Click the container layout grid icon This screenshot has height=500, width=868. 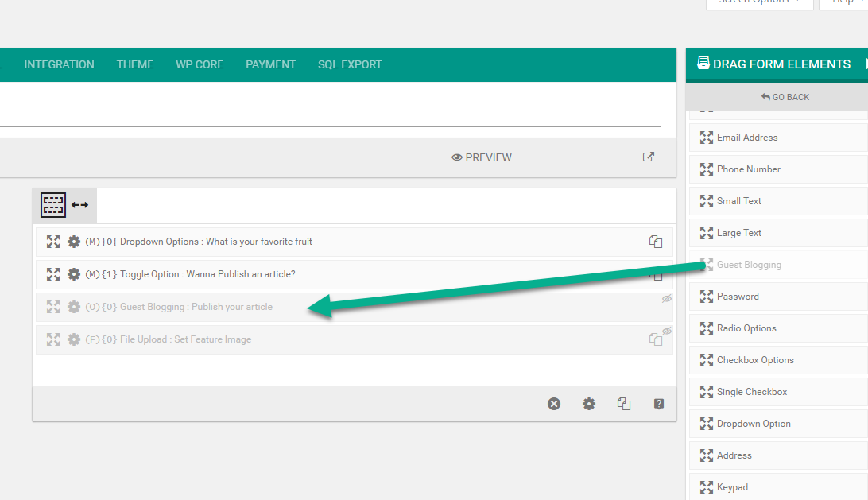pyautogui.click(x=53, y=205)
